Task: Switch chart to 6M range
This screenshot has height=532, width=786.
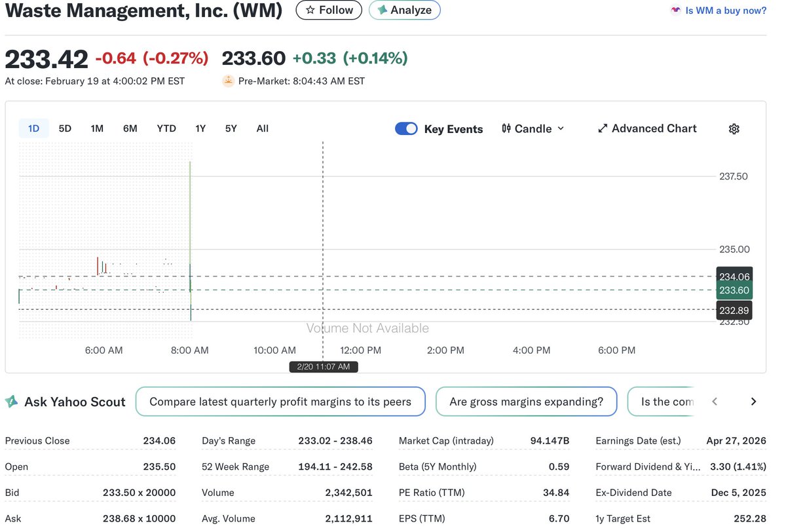Action: pyautogui.click(x=130, y=128)
